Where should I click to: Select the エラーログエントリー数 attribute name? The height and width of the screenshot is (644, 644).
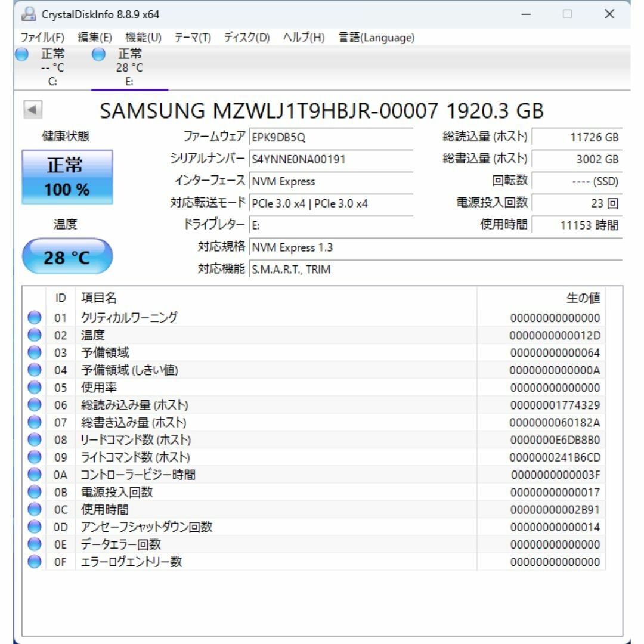[131, 562]
